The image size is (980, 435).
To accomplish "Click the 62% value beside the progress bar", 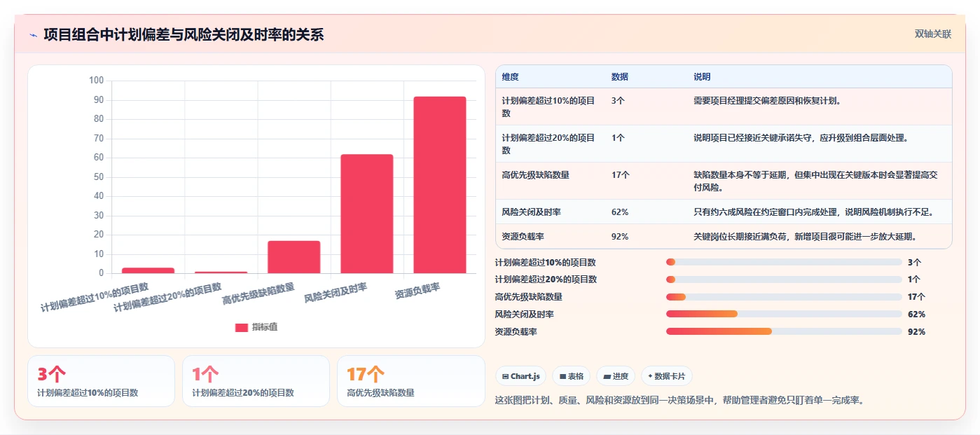I will click(916, 314).
